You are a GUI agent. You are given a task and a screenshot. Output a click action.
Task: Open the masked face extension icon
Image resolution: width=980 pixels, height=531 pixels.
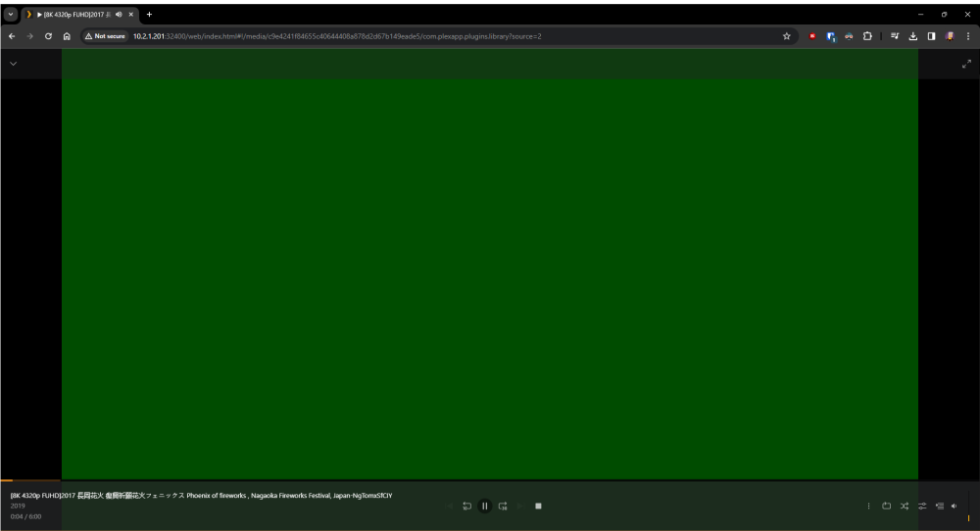(849, 36)
